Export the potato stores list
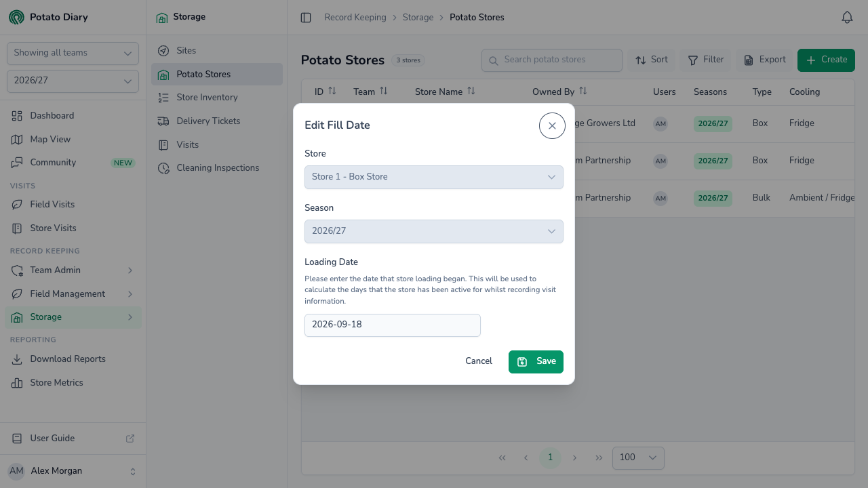This screenshot has width=868, height=488. pyautogui.click(x=764, y=60)
